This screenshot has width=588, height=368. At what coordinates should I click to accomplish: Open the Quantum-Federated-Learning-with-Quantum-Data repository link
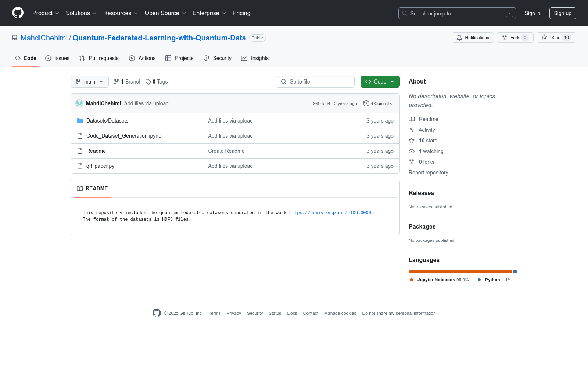click(159, 38)
